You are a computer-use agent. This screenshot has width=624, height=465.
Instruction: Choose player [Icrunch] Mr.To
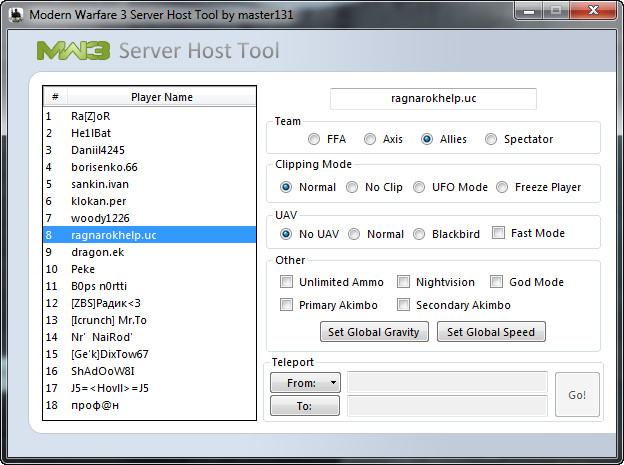149,320
